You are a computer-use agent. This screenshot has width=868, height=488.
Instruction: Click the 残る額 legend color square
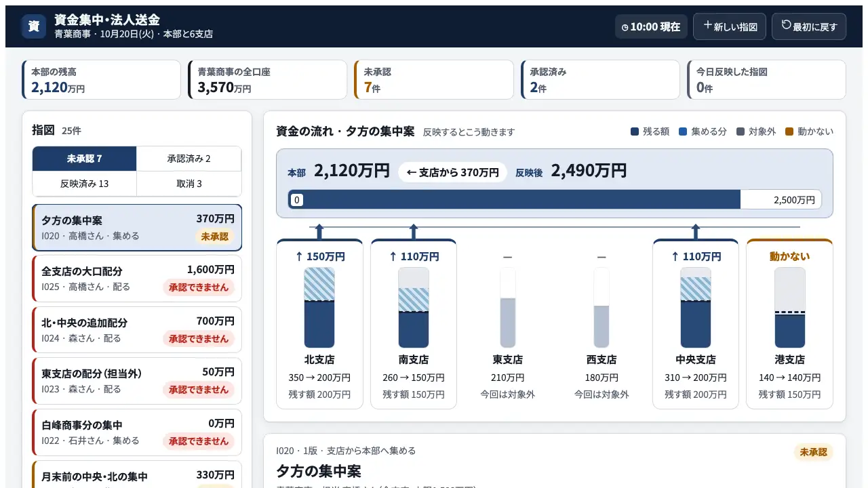(634, 131)
